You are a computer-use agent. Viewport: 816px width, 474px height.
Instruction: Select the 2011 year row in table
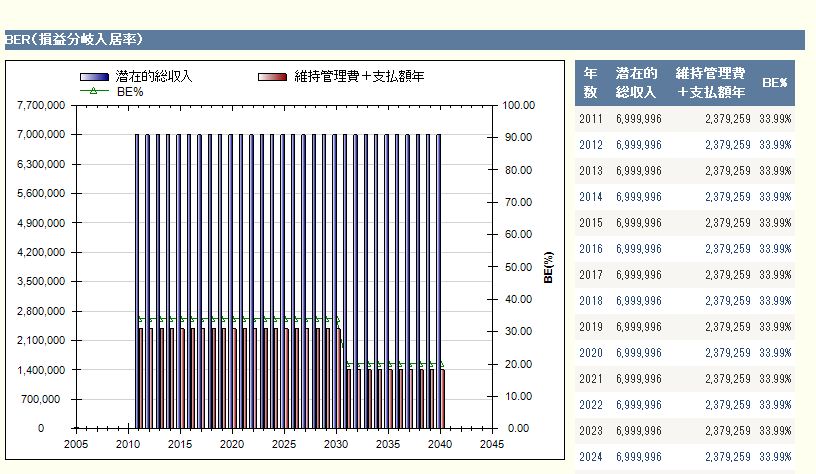coord(591,119)
